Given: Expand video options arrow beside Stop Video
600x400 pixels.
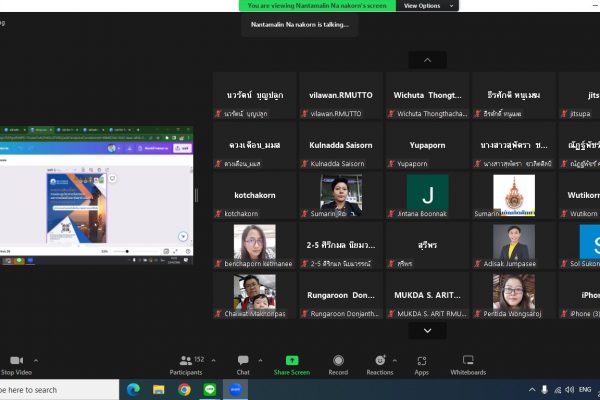Looking at the screenshot, I should [x=36, y=361].
